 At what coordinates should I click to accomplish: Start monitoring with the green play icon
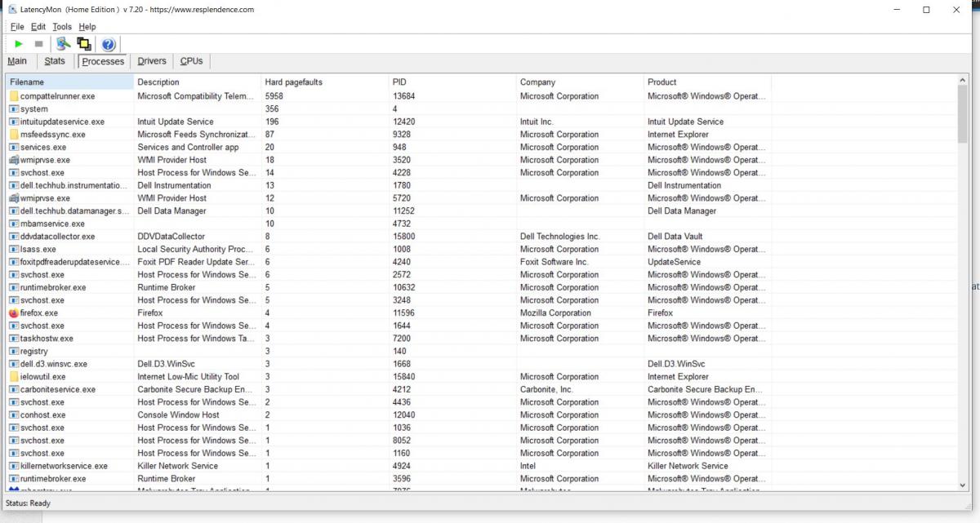pos(19,44)
